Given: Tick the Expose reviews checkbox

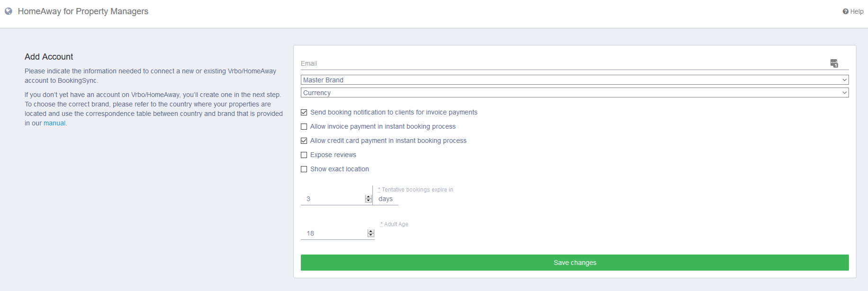Looking at the screenshot, I should point(304,155).
